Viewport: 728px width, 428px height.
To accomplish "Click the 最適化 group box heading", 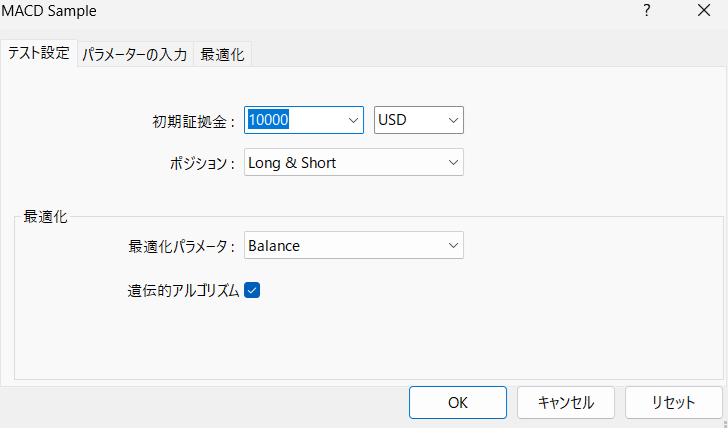I will click(x=45, y=216).
